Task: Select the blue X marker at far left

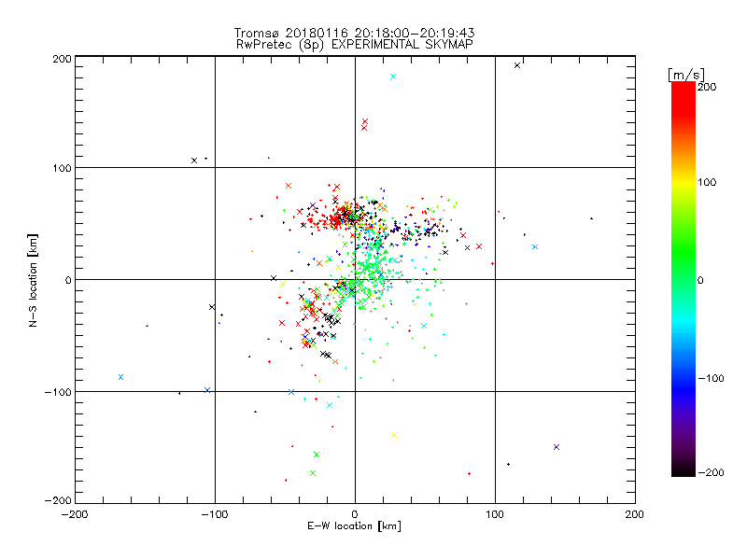Action: click(x=120, y=377)
